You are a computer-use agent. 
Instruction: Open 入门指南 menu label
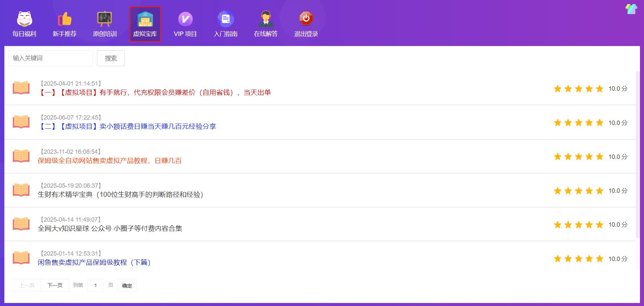click(226, 34)
